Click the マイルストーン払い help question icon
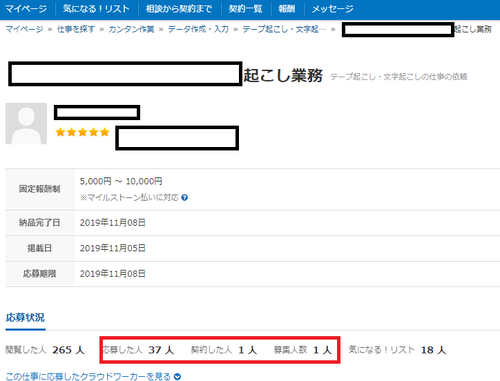The width and height of the screenshot is (500, 381). pos(185,198)
